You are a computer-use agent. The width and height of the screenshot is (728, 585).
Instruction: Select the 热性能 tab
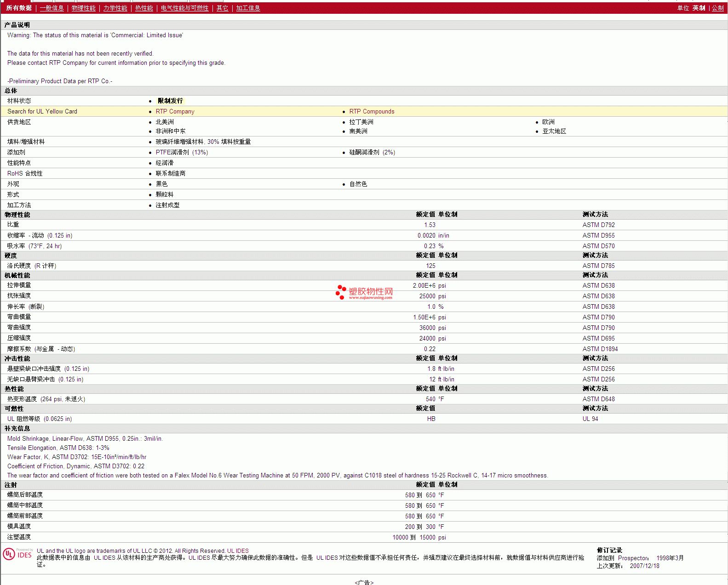(144, 8)
